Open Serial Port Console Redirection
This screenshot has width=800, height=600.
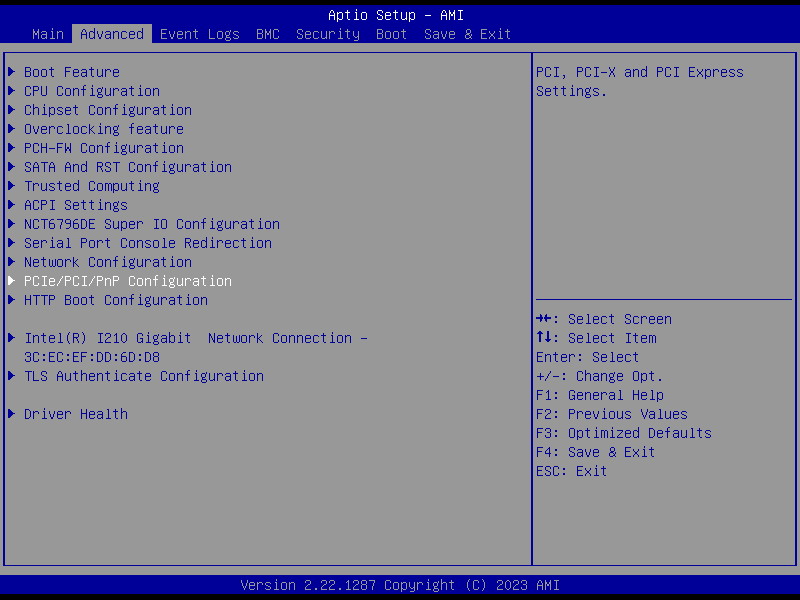[148, 243]
